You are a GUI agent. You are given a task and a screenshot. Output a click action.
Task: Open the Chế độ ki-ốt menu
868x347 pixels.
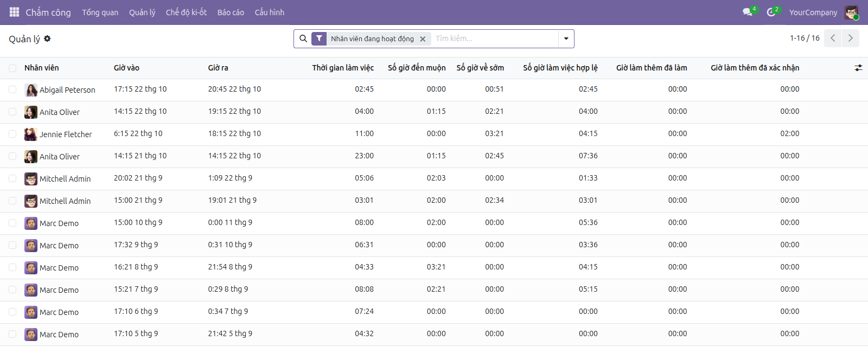(x=186, y=12)
